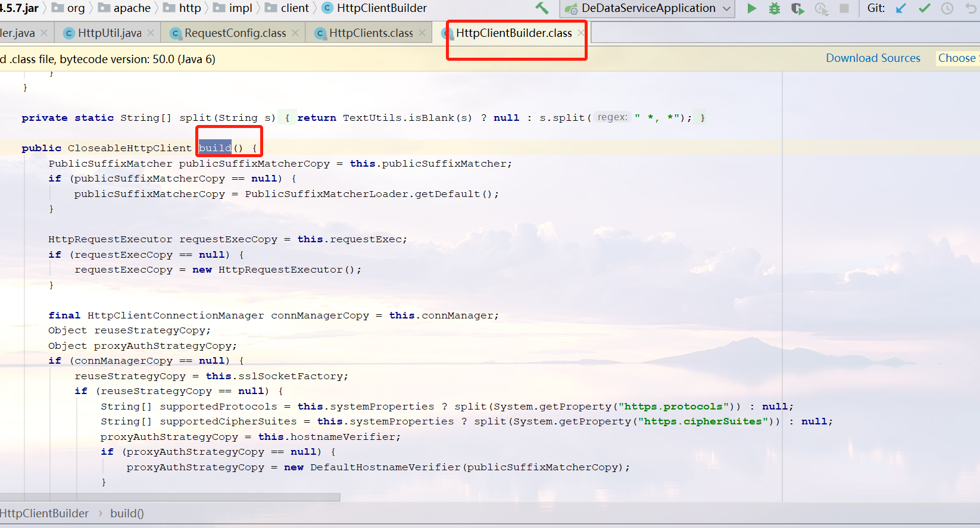Click the sslSocketFactory field reference

291,376
